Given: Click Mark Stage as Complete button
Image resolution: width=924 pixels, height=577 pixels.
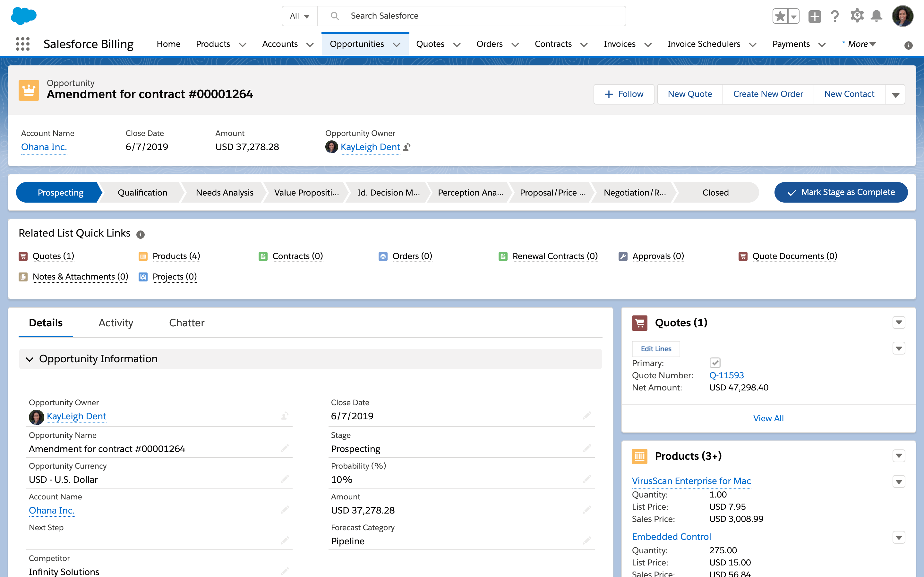Looking at the screenshot, I should [841, 192].
